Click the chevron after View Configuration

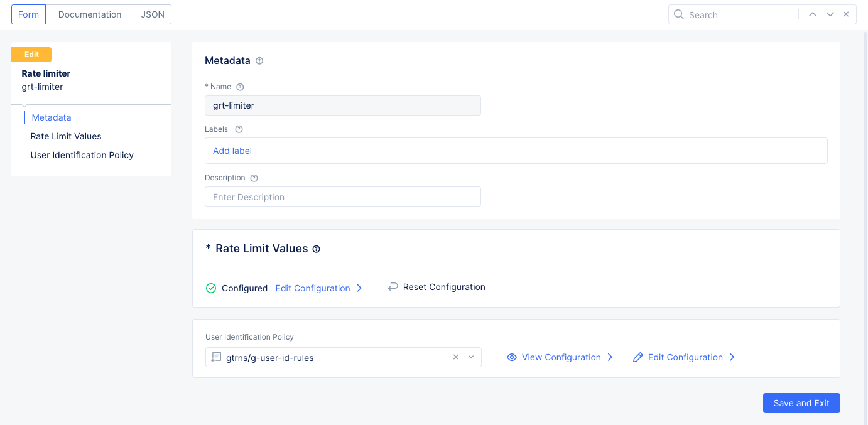coord(610,357)
